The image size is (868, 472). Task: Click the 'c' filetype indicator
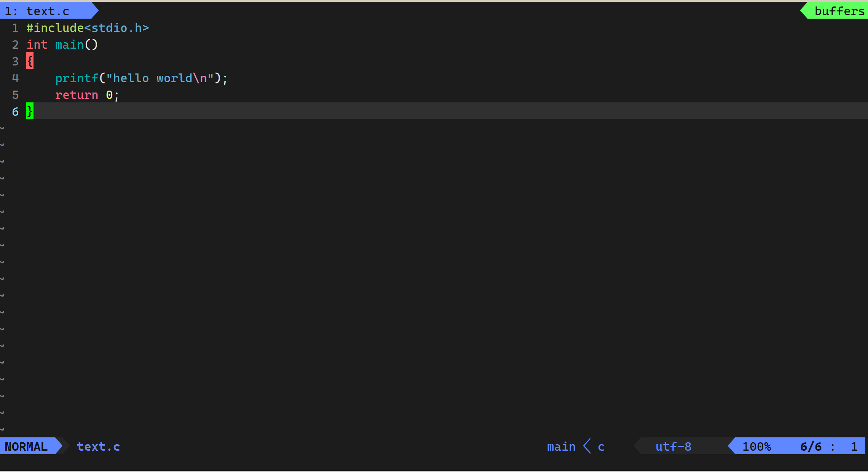click(x=601, y=447)
